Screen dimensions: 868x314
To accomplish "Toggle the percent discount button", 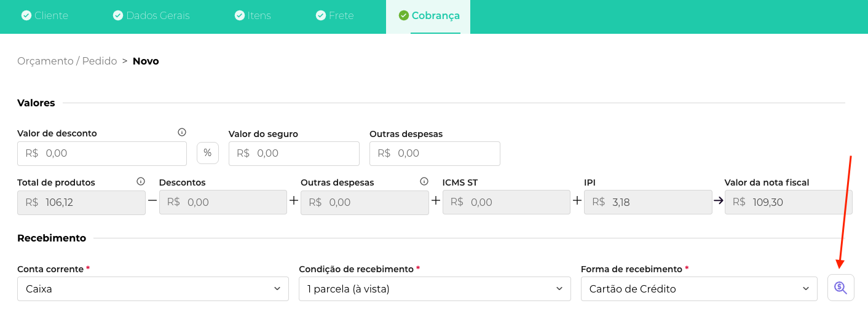I will [208, 153].
